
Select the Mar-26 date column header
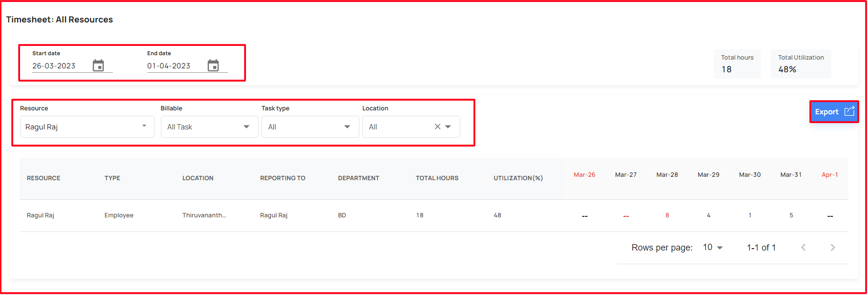(x=584, y=175)
